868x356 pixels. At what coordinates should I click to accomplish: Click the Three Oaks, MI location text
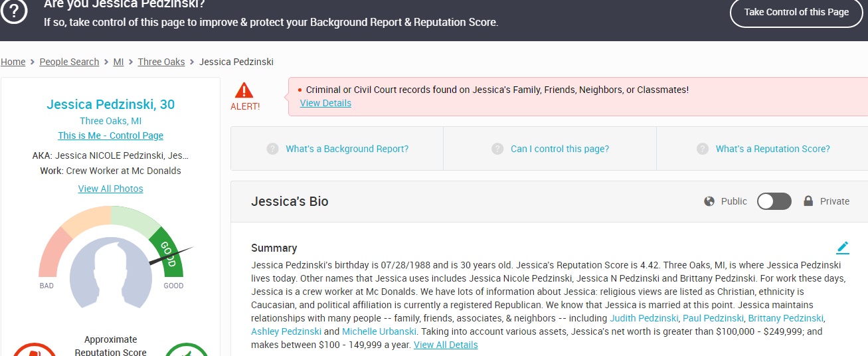coord(111,121)
